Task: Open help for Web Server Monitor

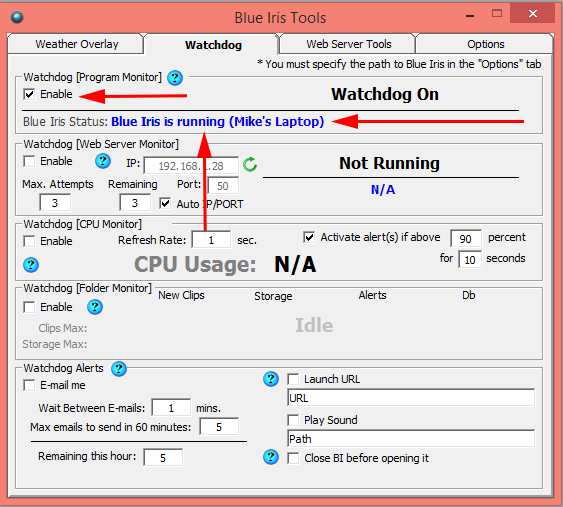Action: coord(103,161)
